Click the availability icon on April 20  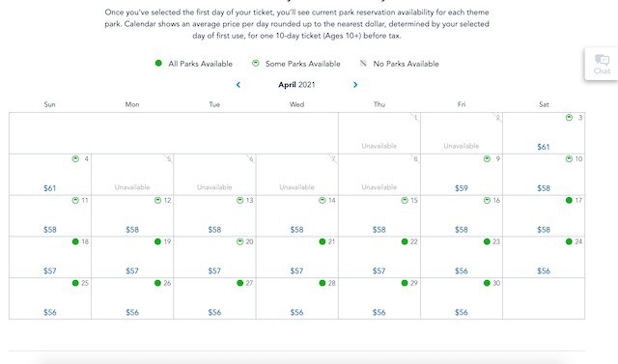click(x=239, y=241)
